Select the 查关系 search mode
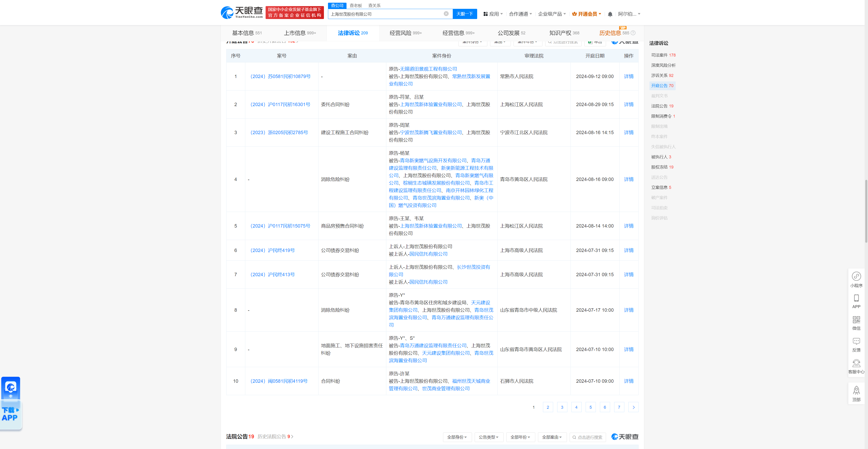Viewport: 868px width, 449px height. coord(374,5)
